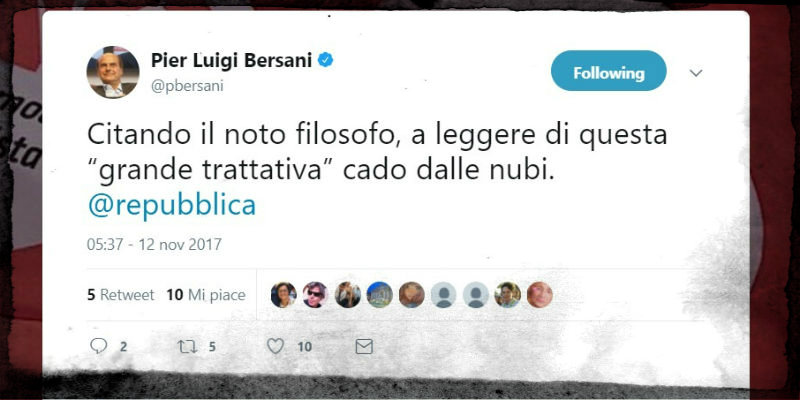Toggle the Following button
800x400 pixels.
[609, 71]
